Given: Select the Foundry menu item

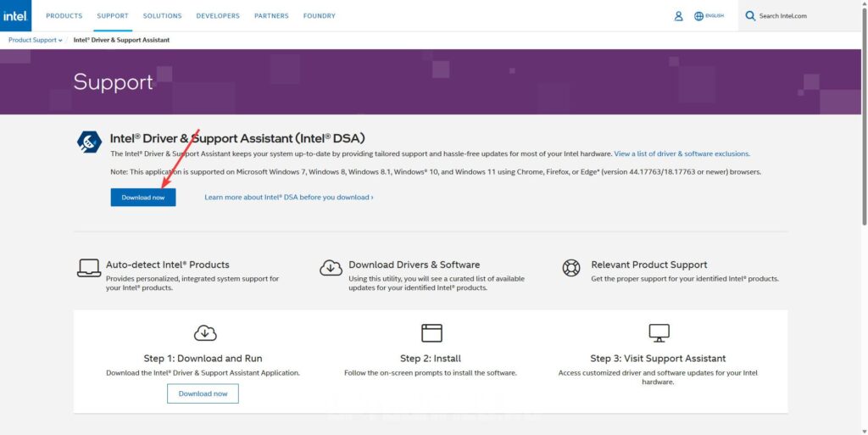Looking at the screenshot, I should click(319, 16).
